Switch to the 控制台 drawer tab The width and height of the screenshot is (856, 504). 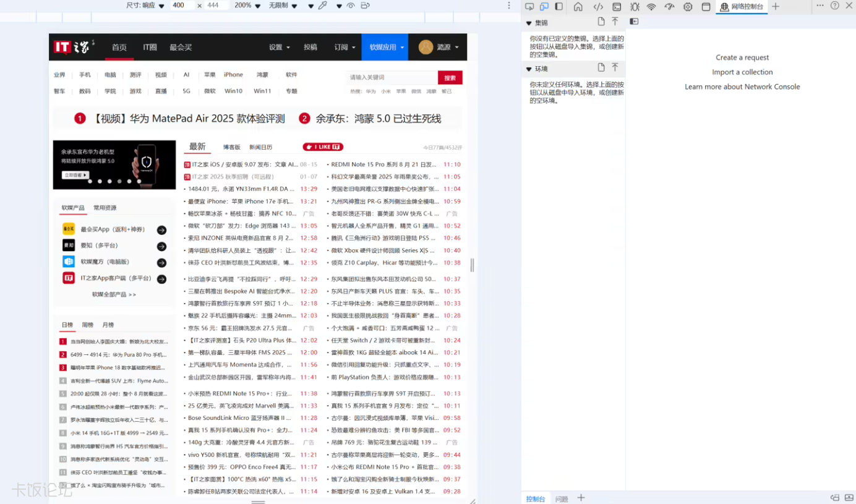pyautogui.click(x=536, y=498)
